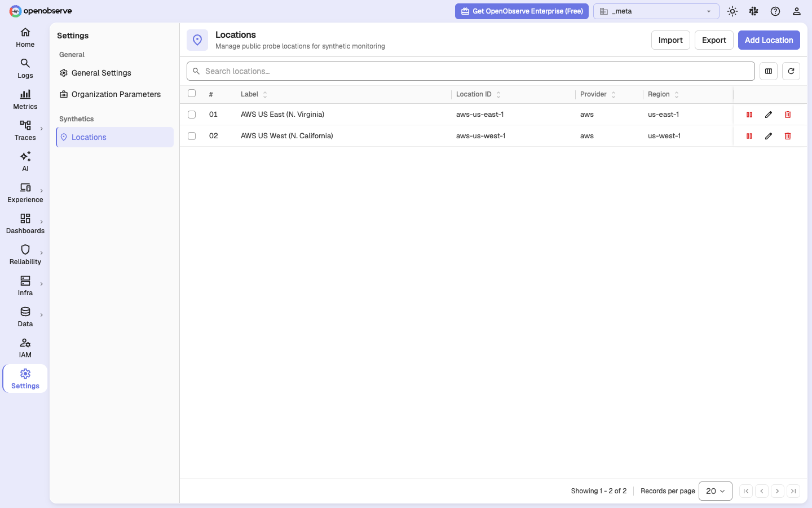The width and height of the screenshot is (812, 508).
Task: Edit the AWS US West location
Action: [x=769, y=136]
